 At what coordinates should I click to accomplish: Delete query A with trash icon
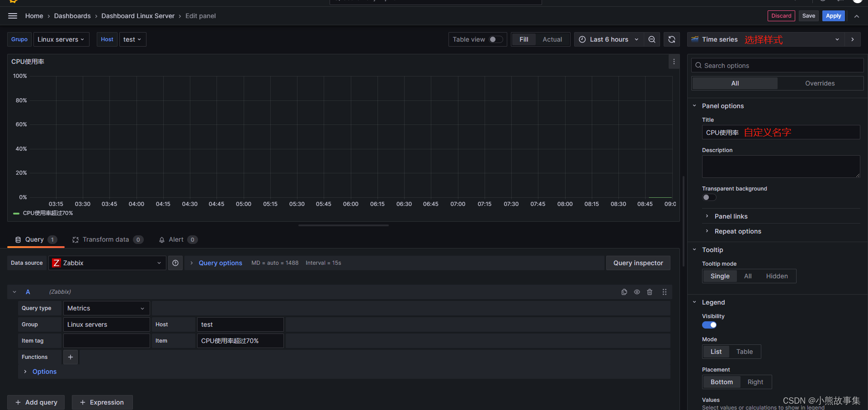click(650, 292)
